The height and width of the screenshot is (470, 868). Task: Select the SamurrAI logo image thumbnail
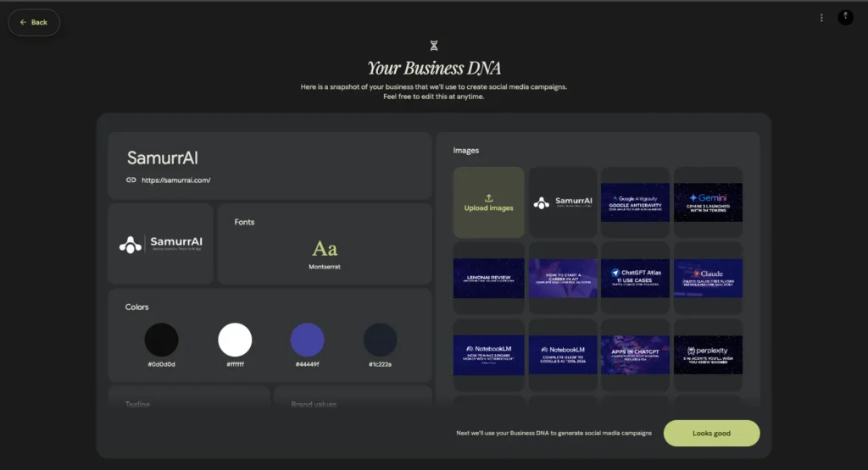click(x=563, y=202)
